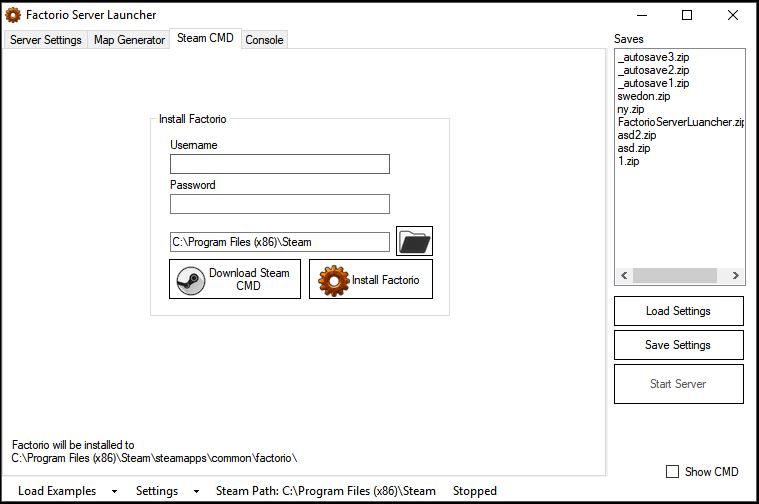The image size is (759, 504).
Task: Switch to Map Generator tab
Action: point(129,40)
